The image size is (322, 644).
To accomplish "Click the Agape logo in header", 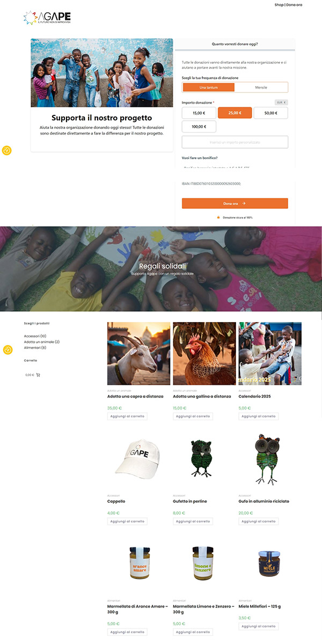I will [48, 18].
